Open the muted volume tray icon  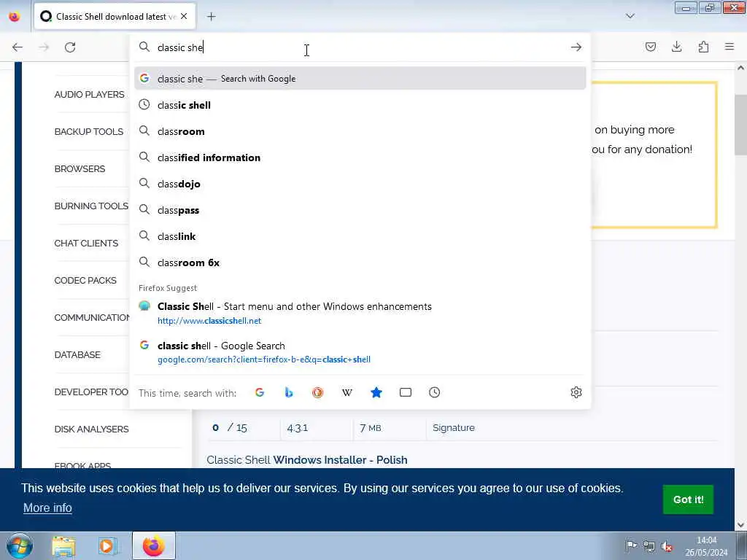point(667,546)
